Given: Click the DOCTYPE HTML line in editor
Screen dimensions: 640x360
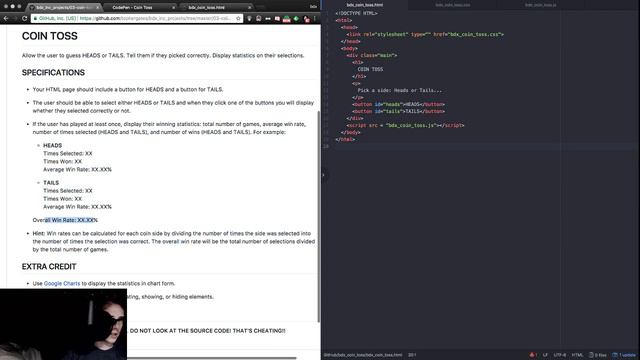Looking at the screenshot, I should point(356,13).
